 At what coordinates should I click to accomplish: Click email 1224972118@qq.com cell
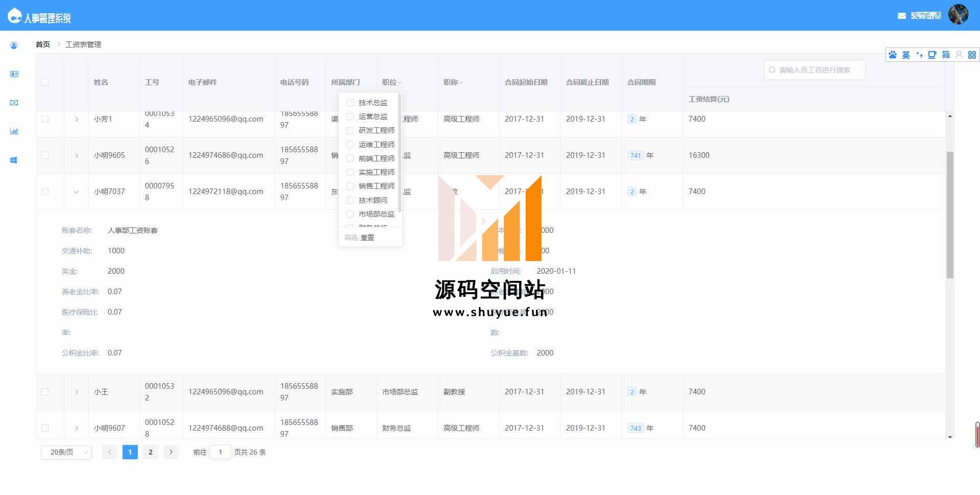point(226,192)
